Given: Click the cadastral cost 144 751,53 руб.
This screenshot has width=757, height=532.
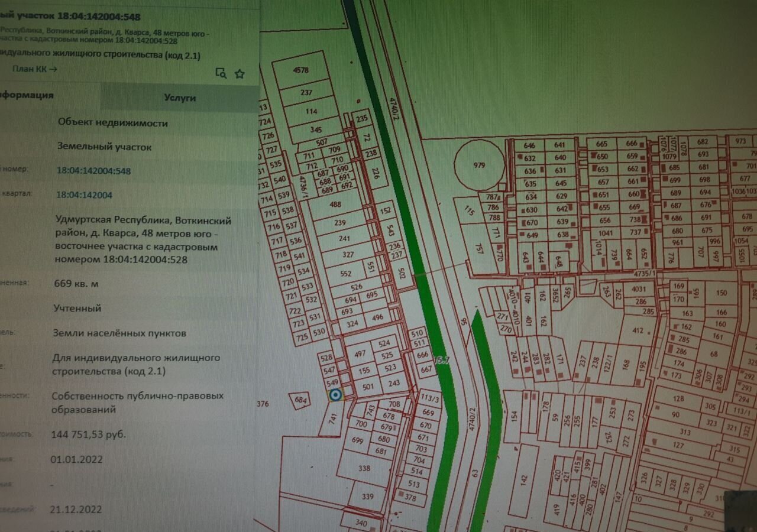Looking at the screenshot, I should pyautogui.click(x=89, y=434).
